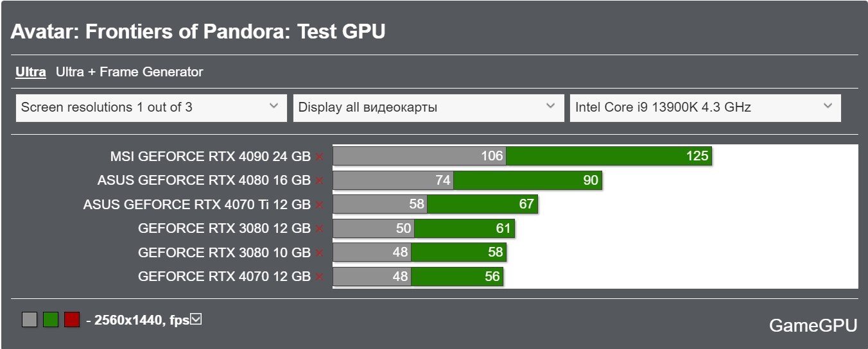This screenshot has height=349, width=868.
Task: Switch to Ultra + Frame Generator tab
Action: coord(129,72)
